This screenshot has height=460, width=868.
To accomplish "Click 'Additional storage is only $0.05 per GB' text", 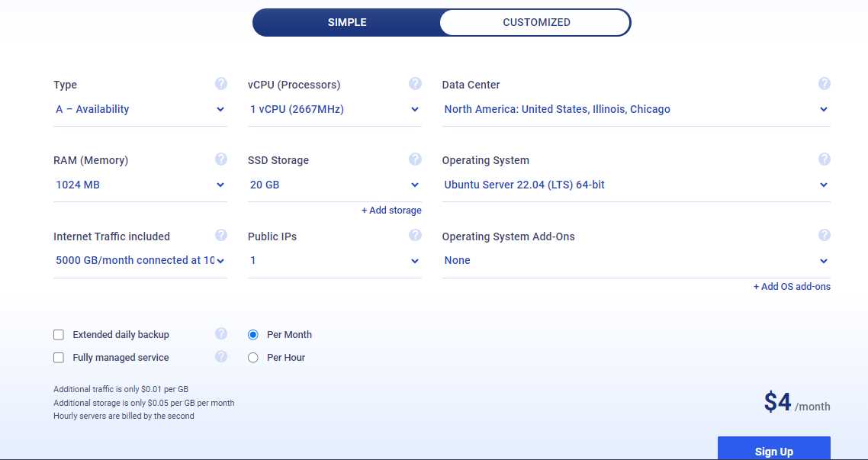I will click(144, 403).
